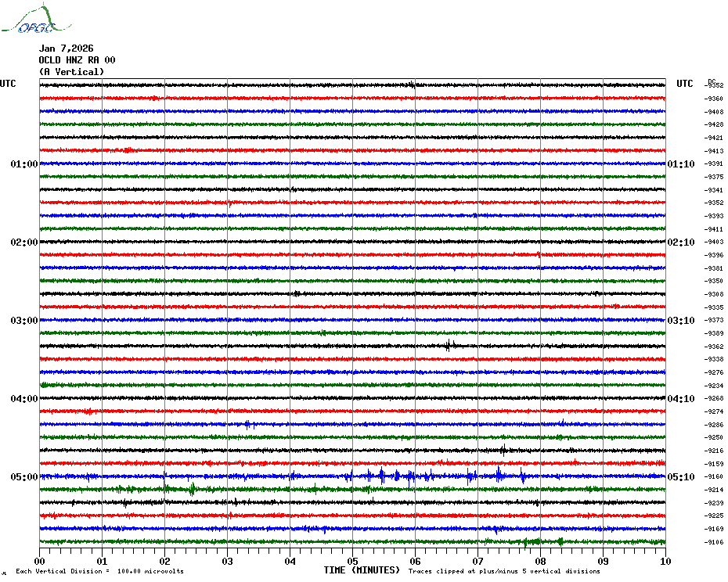728x582 pixels.
Task: Click the DC value -9274
Action: 714,411
